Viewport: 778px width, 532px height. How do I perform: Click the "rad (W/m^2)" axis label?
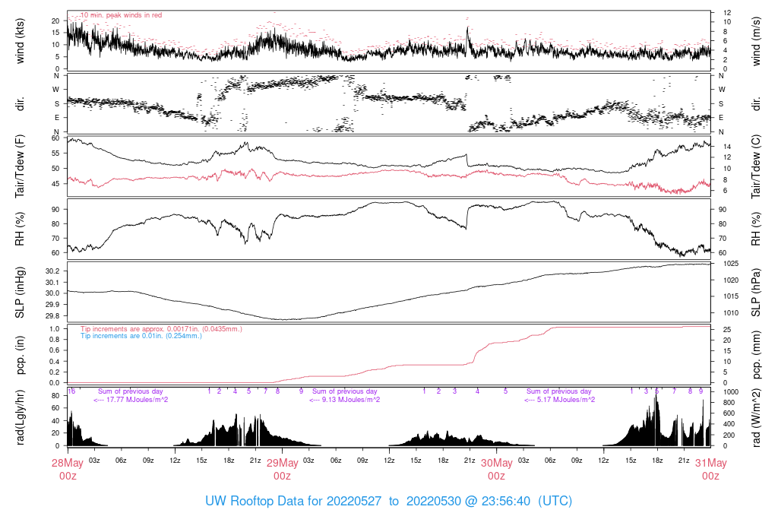(756, 418)
